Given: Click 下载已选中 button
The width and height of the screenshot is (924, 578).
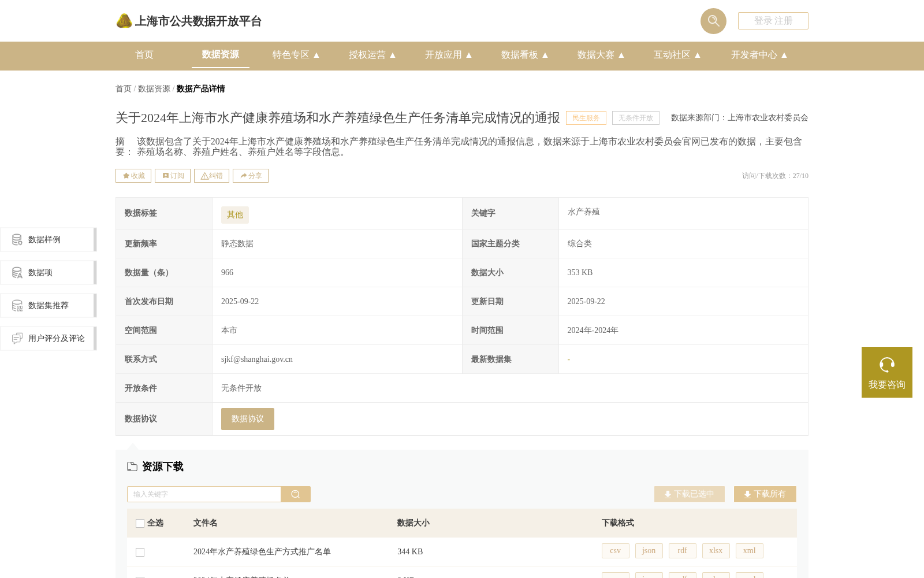Looking at the screenshot, I should (x=690, y=494).
